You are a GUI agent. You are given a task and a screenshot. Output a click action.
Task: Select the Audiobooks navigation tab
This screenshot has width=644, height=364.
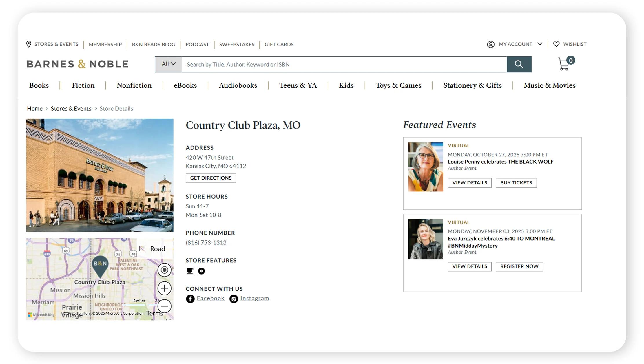[x=238, y=85]
